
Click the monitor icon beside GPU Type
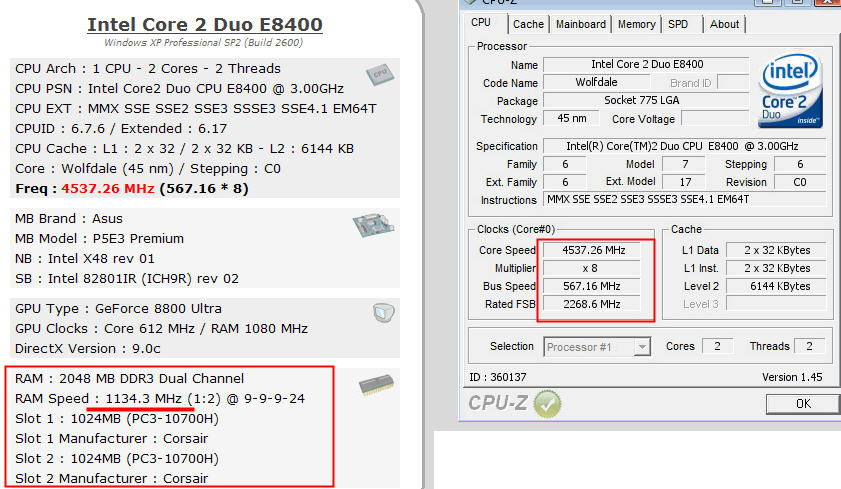(x=383, y=313)
